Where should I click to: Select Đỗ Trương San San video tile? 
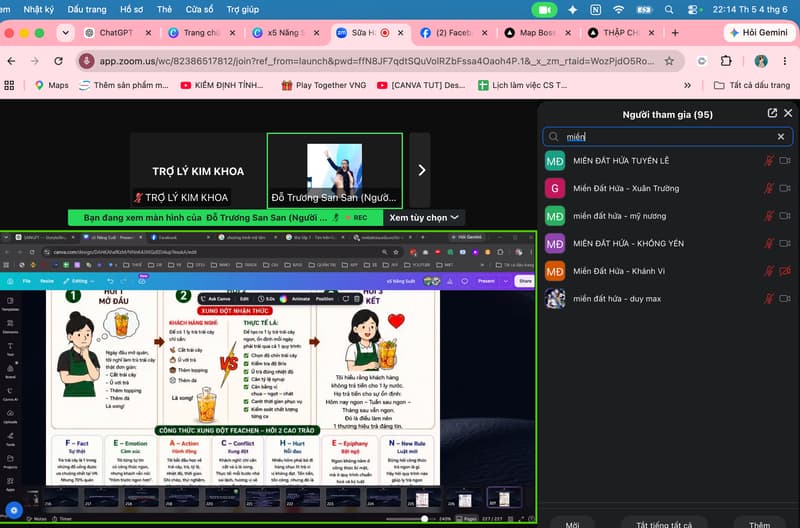click(335, 170)
